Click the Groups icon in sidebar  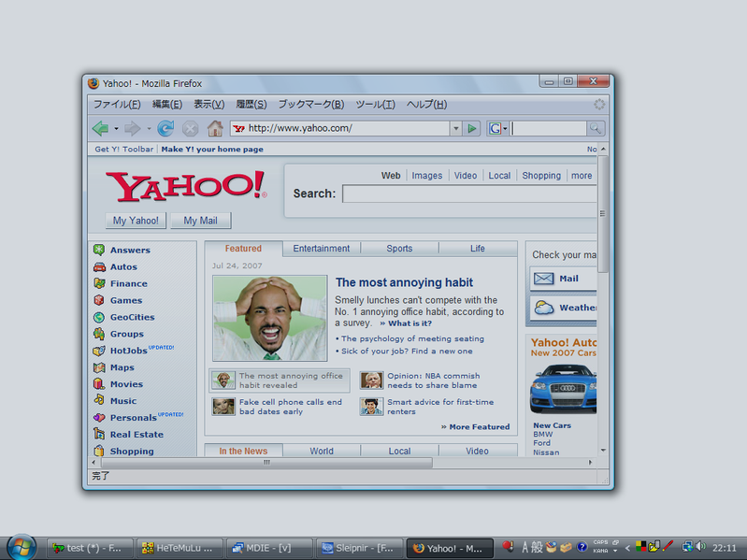(99, 334)
